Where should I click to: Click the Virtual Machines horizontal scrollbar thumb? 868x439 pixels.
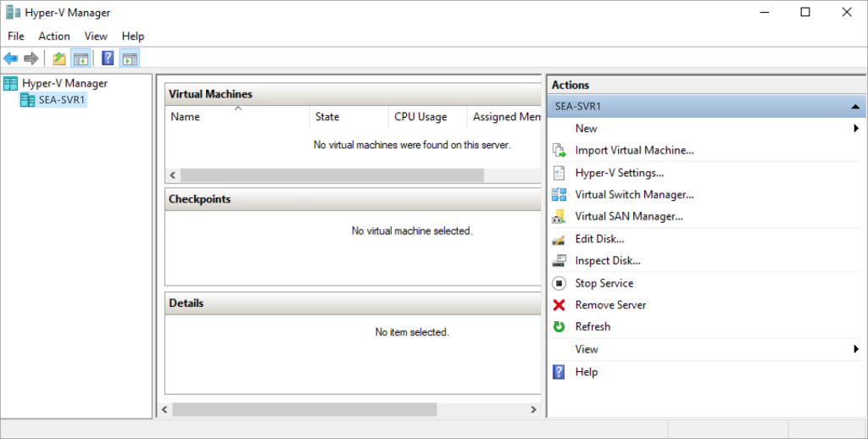(x=332, y=175)
